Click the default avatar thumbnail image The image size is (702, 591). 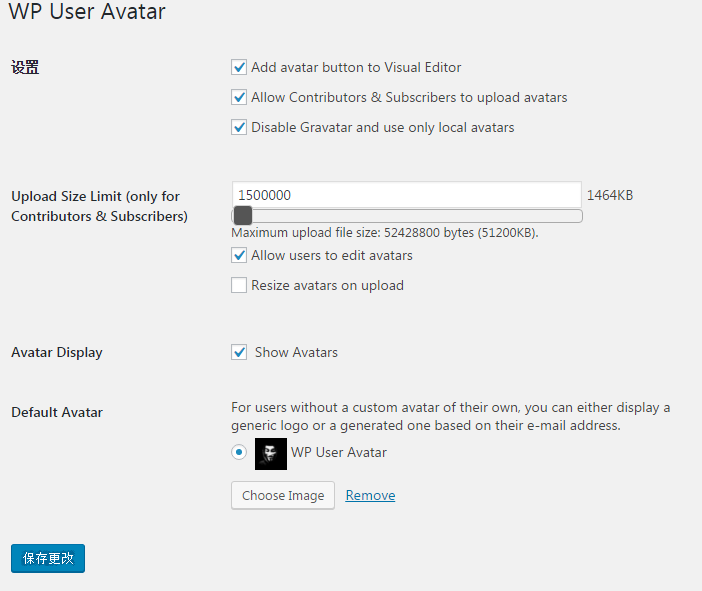click(271, 454)
